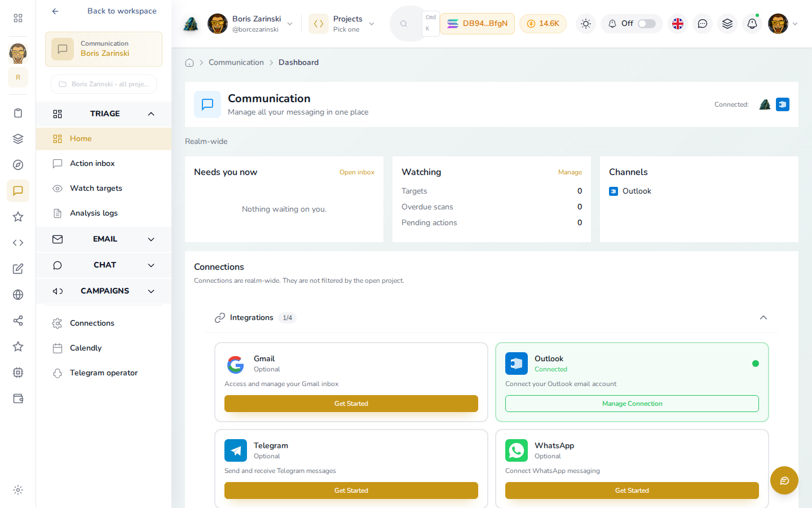Open the globe icon in left rail
Screen dimensions: 812x508
(18, 295)
